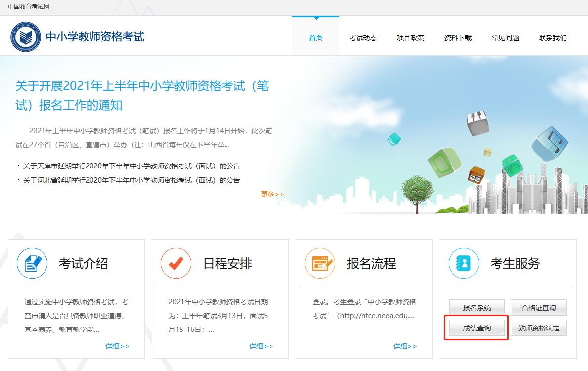Click the http://ntce.neea.edu registration text
The image size is (588, 371).
364,308
